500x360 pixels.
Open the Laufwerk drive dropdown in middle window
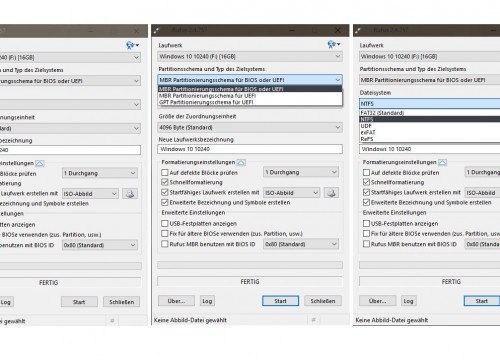pyautogui.click(x=250, y=56)
